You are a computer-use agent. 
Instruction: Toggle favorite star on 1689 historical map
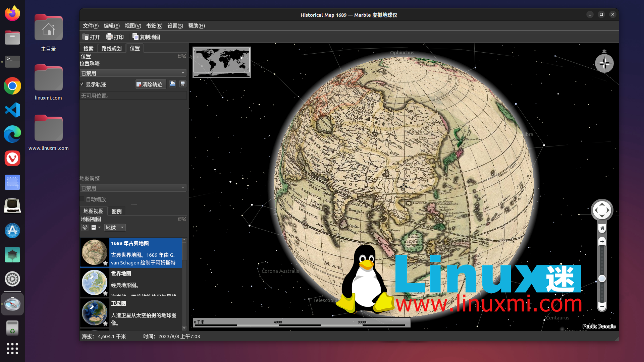coord(105,263)
